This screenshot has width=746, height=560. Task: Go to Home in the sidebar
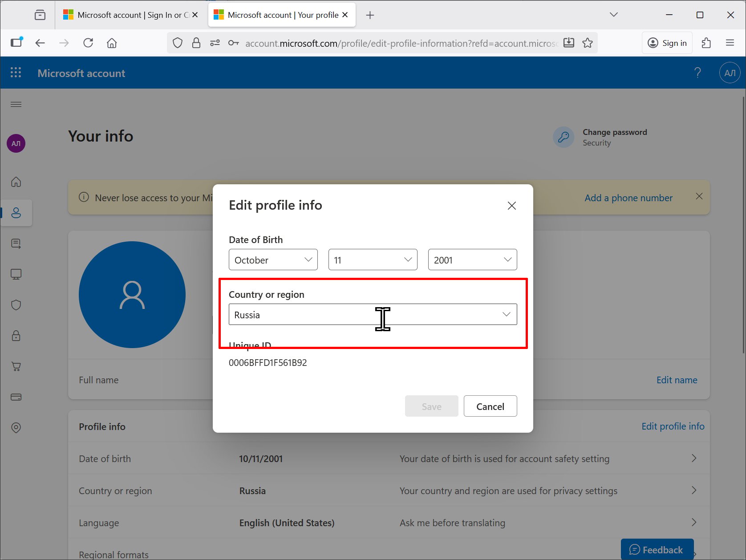point(16,182)
